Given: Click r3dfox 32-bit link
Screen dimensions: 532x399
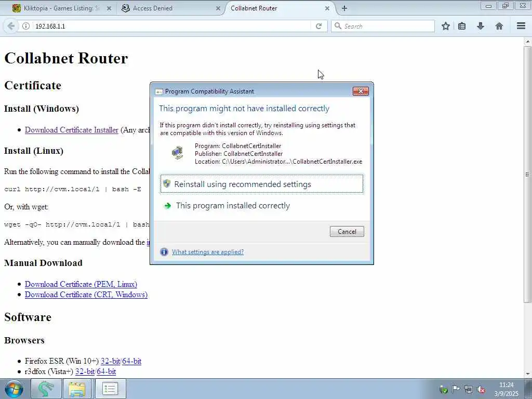Looking at the screenshot, I should (x=85, y=371).
